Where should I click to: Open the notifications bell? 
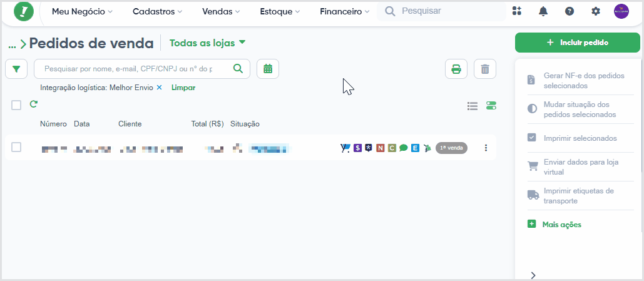tap(543, 11)
